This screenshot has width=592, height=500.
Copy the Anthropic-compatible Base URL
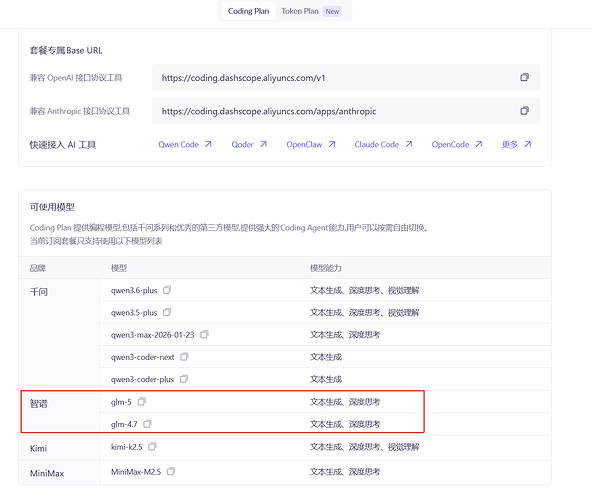(x=524, y=111)
